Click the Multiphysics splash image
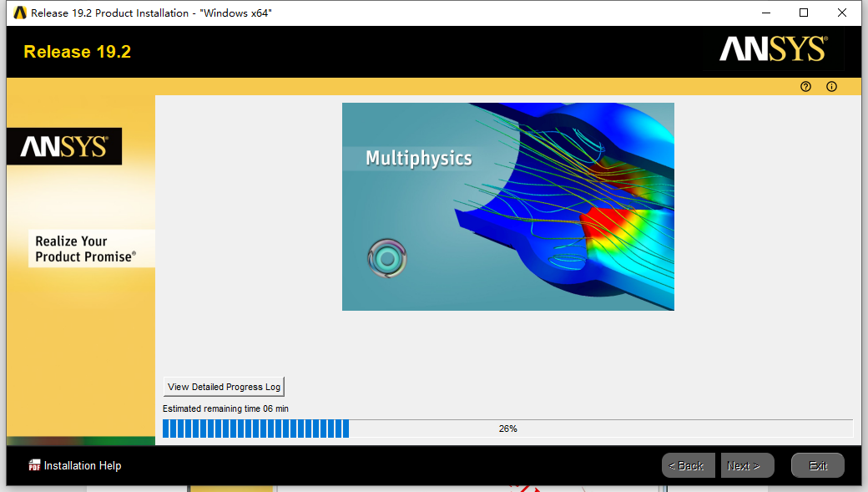The image size is (868, 492). pyautogui.click(x=507, y=206)
